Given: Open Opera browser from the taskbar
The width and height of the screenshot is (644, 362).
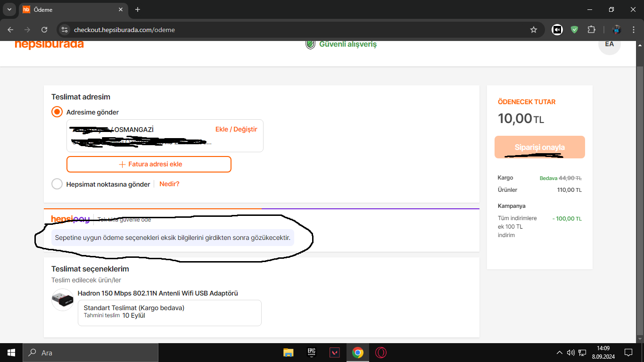Looking at the screenshot, I should pos(381,353).
